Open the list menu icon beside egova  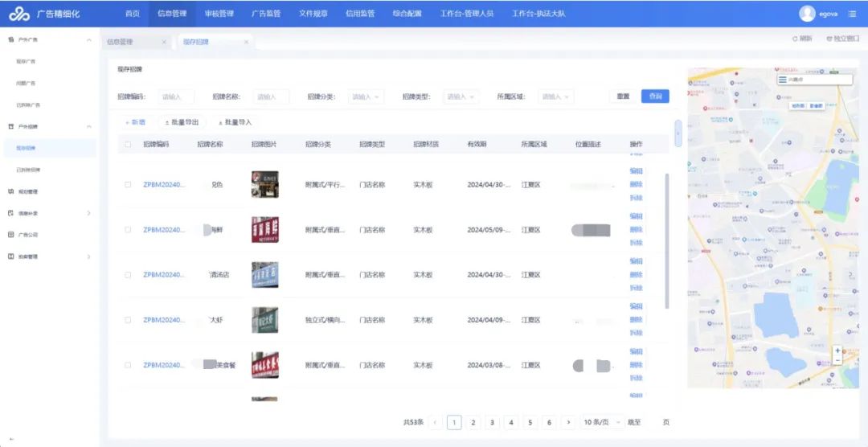tap(852, 14)
